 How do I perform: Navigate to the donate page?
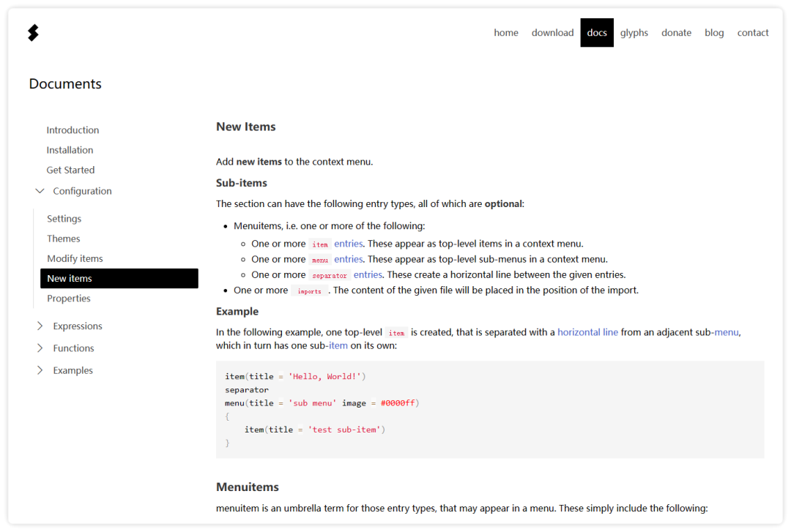pyautogui.click(x=676, y=33)
